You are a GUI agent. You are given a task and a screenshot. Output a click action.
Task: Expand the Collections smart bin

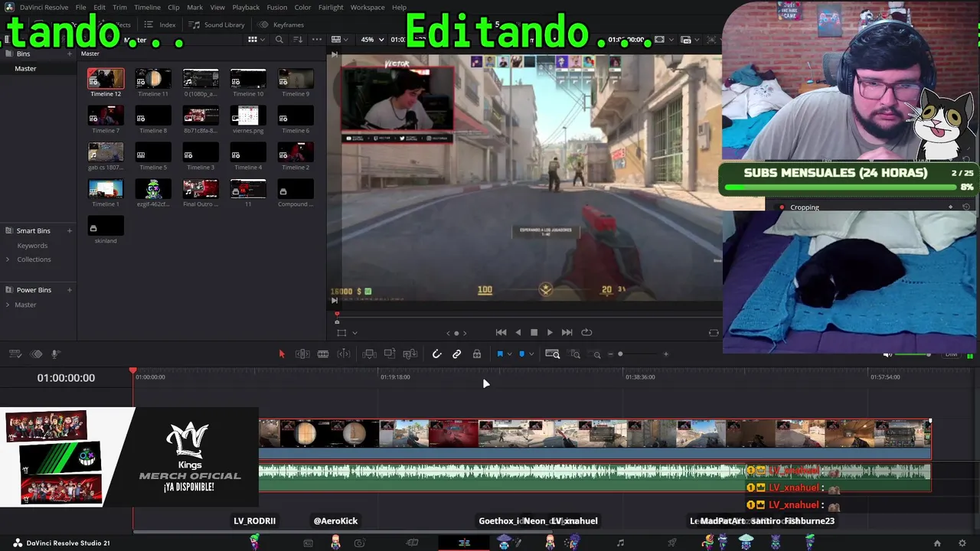pyautogui.click(x=8, y=259)
